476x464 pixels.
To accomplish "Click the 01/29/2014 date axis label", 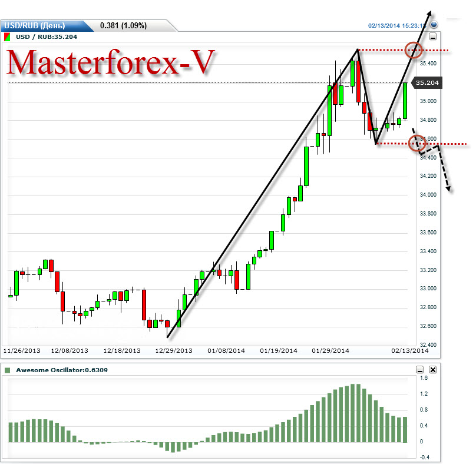I will pyautogui.click(x=330, y=351).
